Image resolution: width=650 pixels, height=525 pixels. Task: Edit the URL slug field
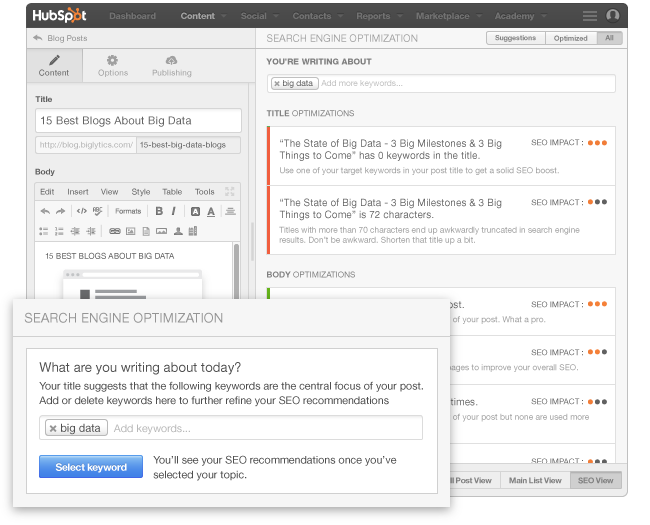pos(188,145)
